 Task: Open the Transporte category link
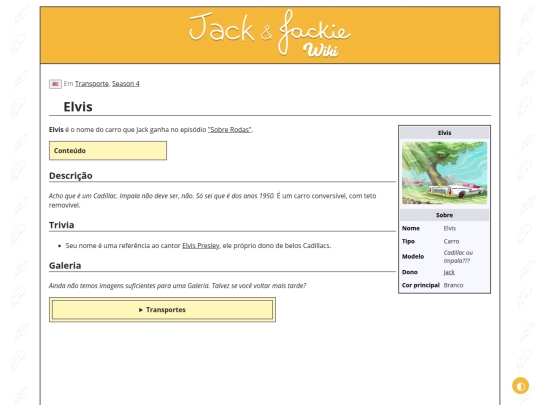92,84
